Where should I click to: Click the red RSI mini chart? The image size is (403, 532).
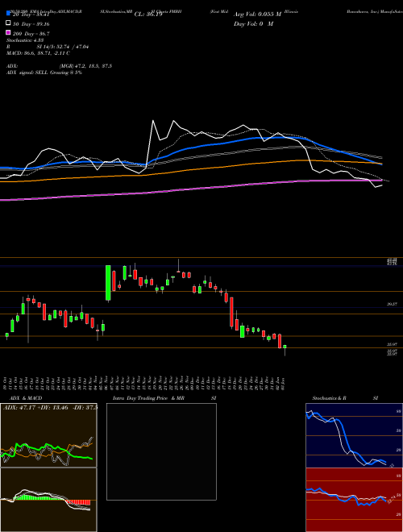354,500
